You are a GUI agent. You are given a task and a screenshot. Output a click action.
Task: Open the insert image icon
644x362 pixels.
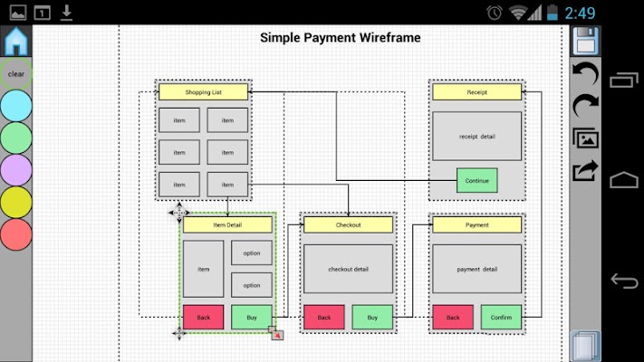(585, 138)
